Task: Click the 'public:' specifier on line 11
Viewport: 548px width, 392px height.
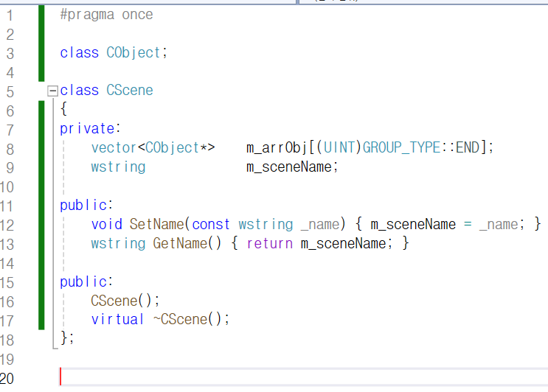Action: coord(86,206)
